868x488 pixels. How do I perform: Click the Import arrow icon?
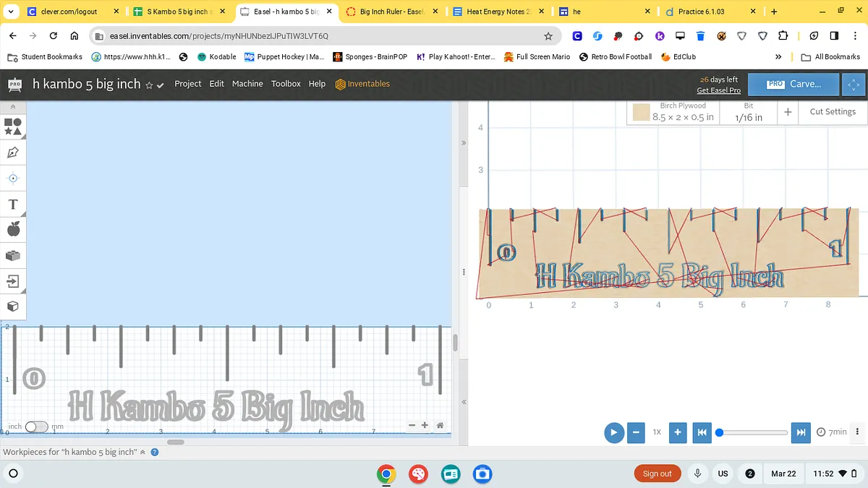tap(13, 281)
